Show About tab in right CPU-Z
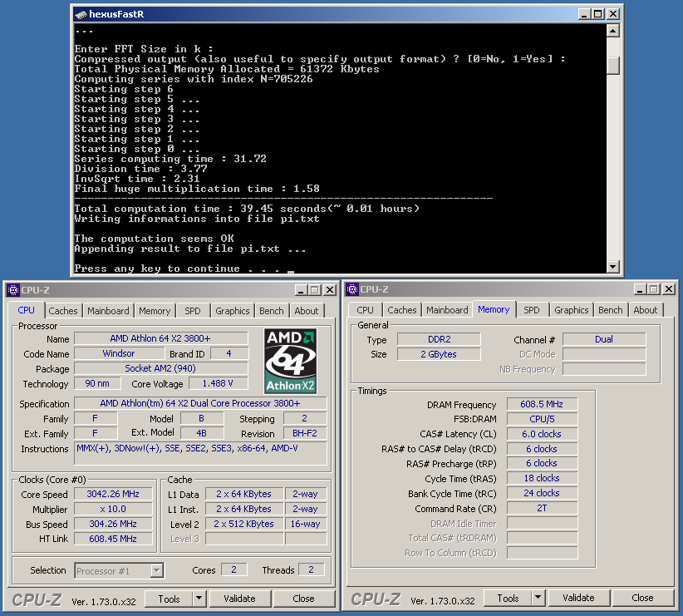 (x=645, y=310)
